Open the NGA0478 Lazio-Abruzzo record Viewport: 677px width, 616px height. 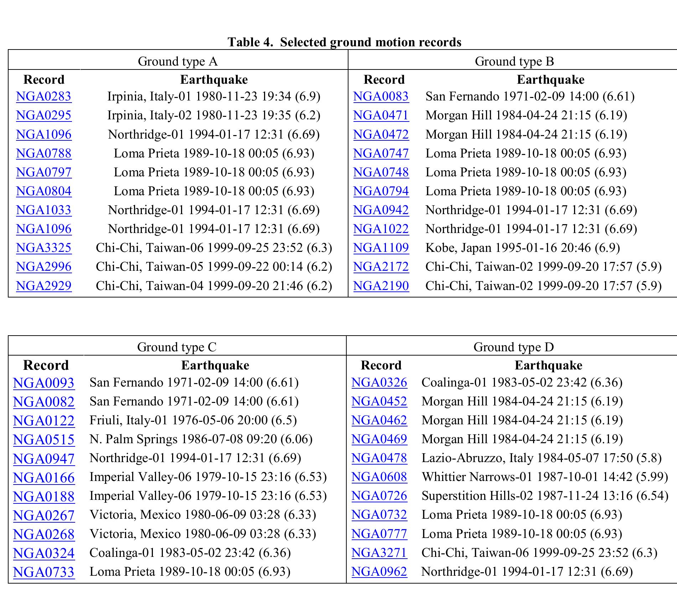pos(379,458)
